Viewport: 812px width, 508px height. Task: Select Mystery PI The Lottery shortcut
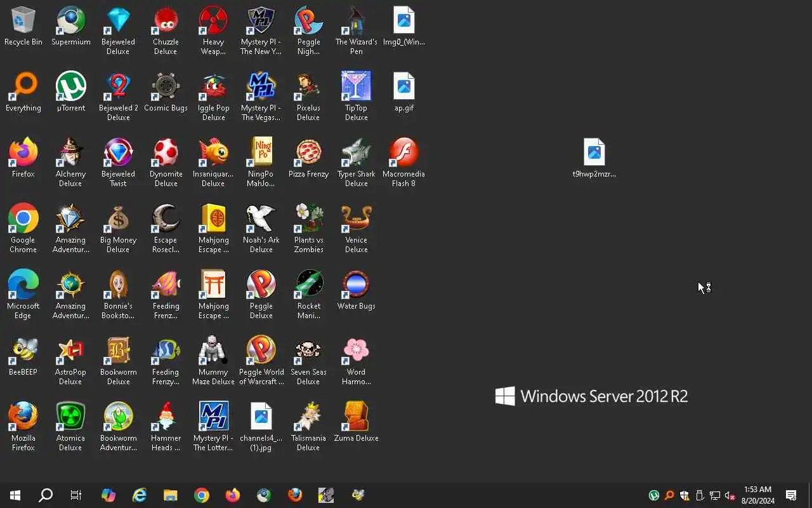pyautogui.click(x=213, y=427)
